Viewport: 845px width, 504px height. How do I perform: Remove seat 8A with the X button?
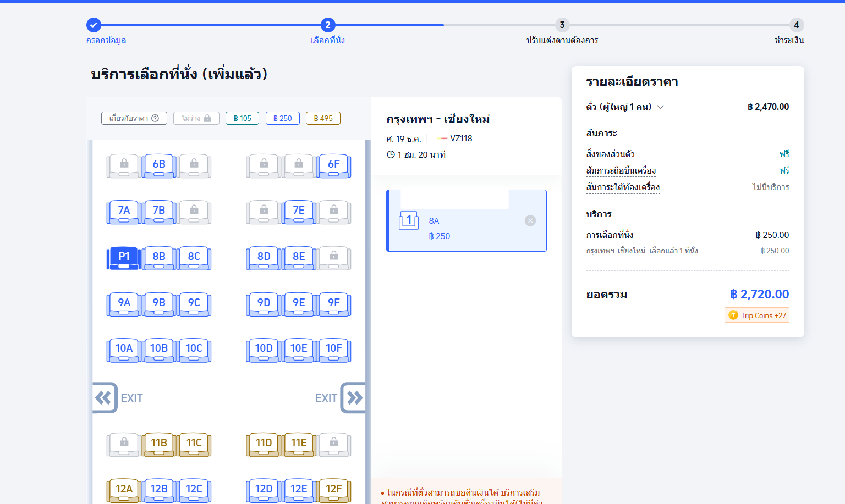tap(530, 221)
